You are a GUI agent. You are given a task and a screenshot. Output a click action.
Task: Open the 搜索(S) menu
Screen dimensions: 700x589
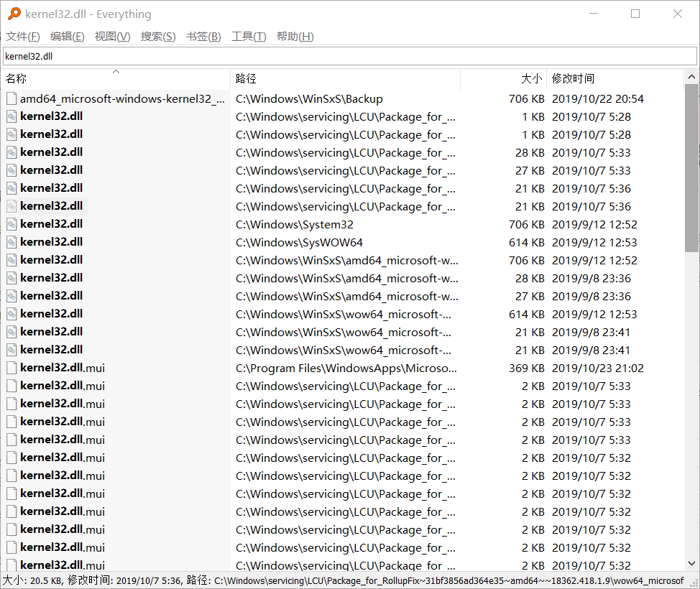(x=158, y=37)
